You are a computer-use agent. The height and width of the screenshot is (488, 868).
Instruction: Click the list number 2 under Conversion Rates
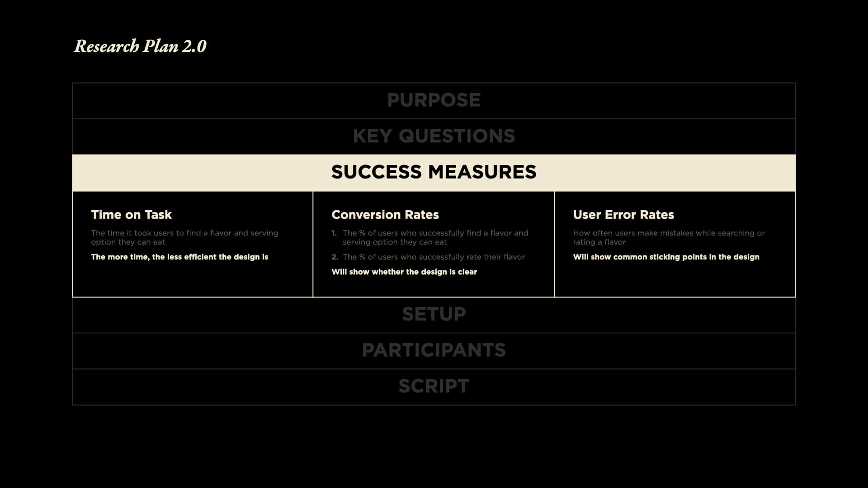(x=335, y=257)
